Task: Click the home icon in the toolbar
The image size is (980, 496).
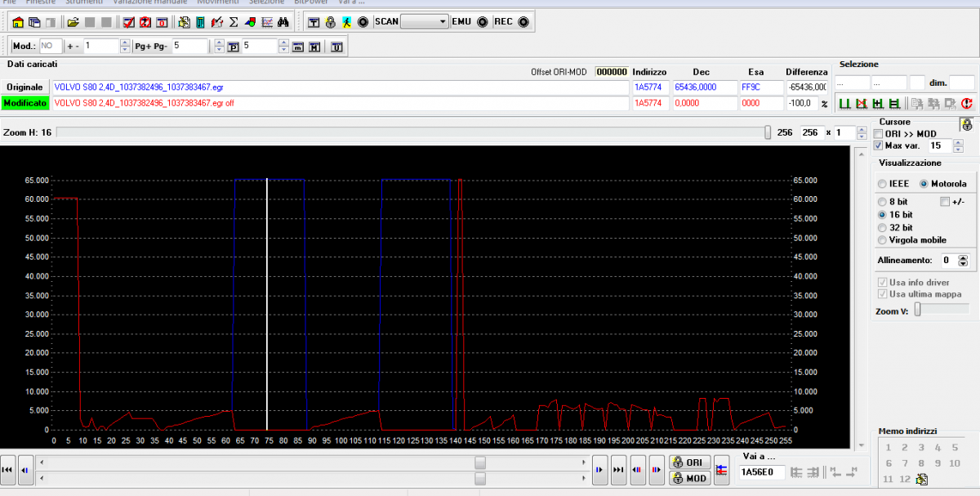Action: coord(18,22)
